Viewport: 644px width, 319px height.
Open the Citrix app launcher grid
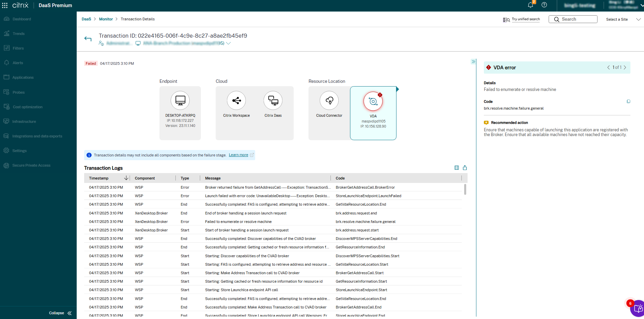click(x=5, y=5)
